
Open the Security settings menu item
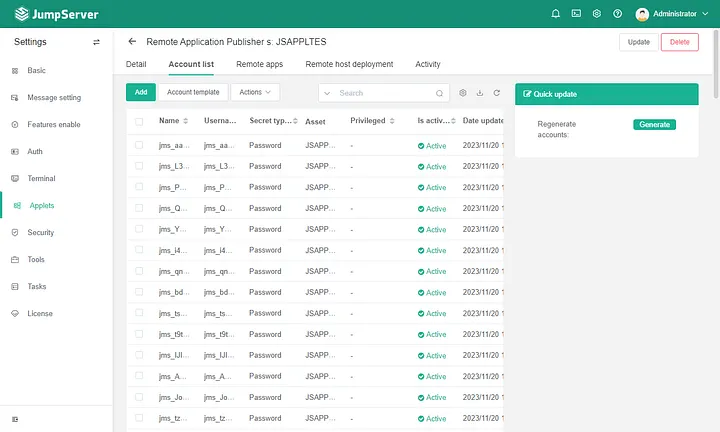(40, 232)
